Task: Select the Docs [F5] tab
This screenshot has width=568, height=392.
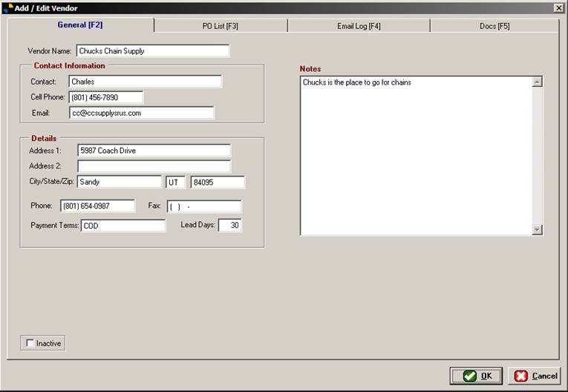Action: point(494,26)
